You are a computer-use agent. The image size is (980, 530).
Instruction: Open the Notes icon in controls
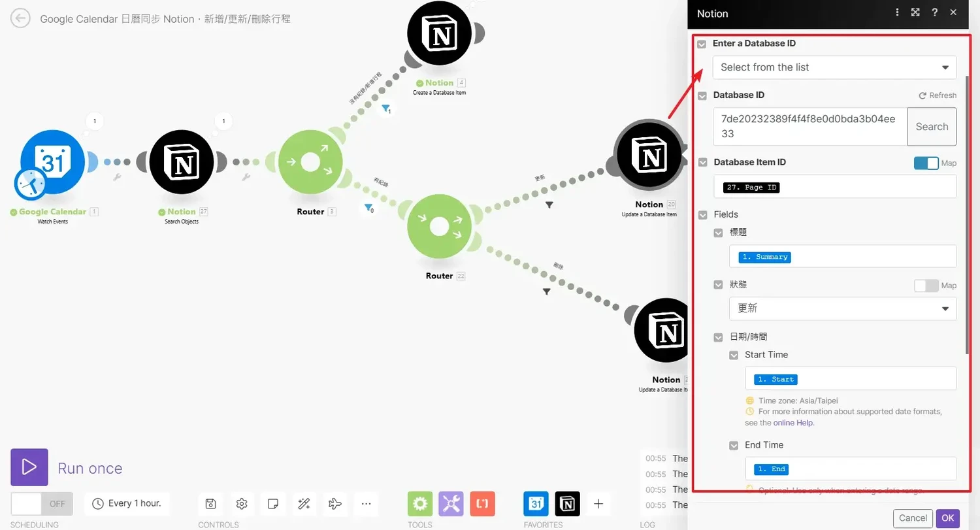pos(273,503)
